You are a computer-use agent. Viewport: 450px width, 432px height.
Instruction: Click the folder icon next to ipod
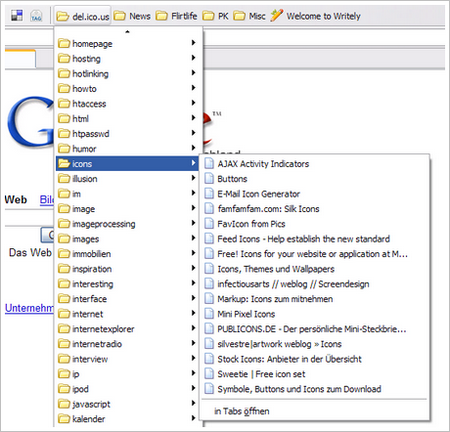(x=64, y=389)
